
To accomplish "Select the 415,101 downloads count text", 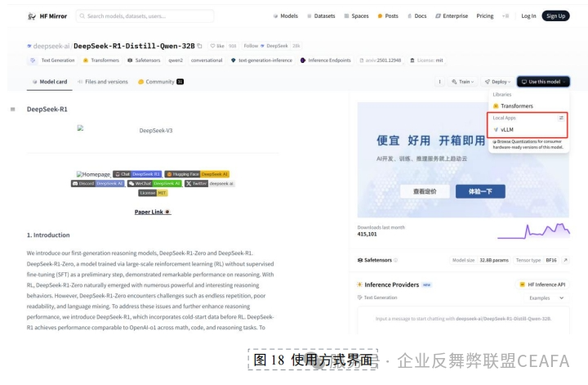I will tap(367, 234).
